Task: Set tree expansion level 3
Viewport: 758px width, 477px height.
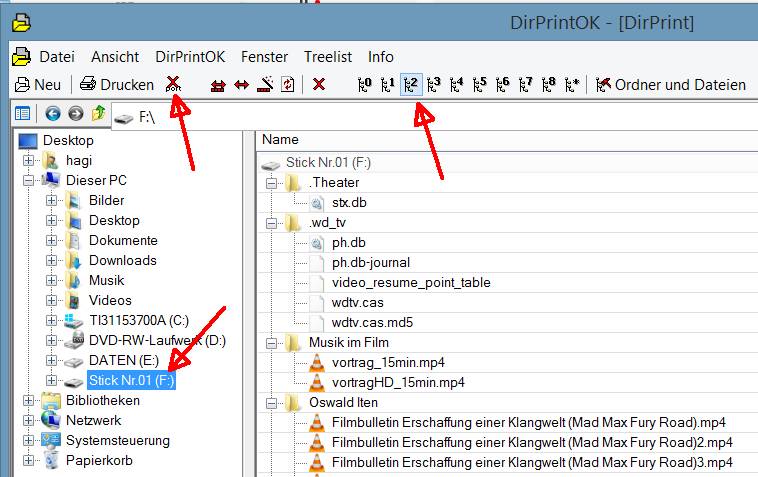Action: pos(434,85)
